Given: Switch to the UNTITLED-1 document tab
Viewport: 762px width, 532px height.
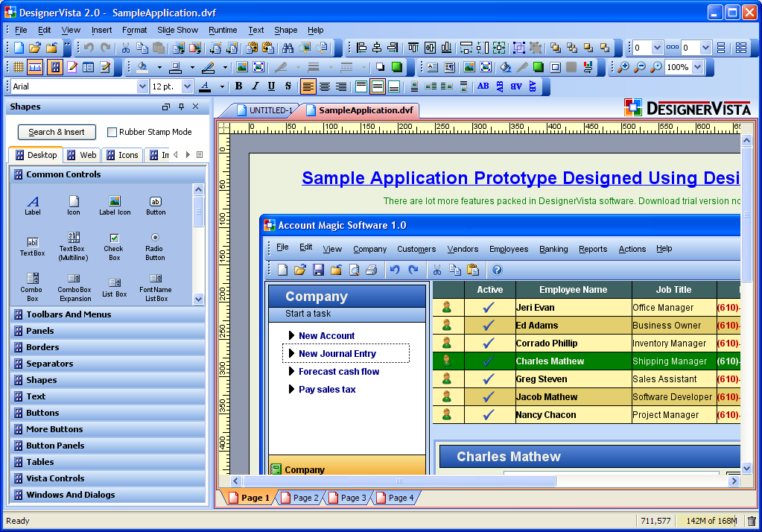Looking at the screenshot, I should pyautogui.click(x=265, y=110).
